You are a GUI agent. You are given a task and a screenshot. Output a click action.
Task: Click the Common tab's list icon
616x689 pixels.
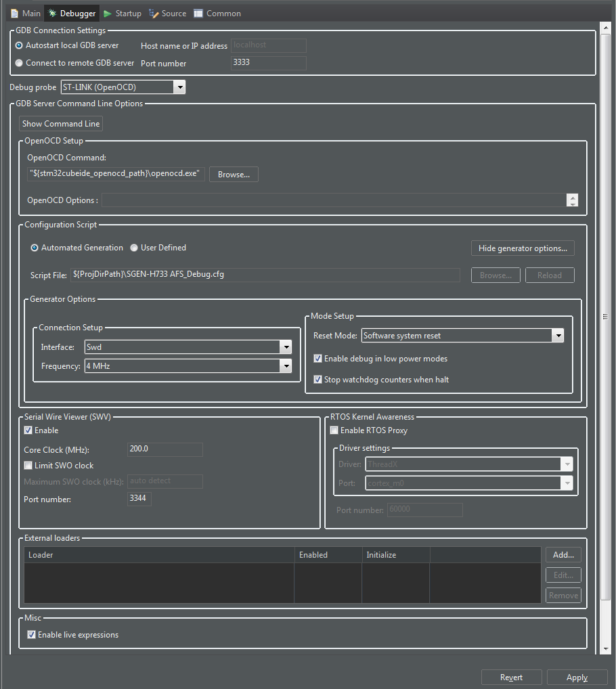coord(198,13)
